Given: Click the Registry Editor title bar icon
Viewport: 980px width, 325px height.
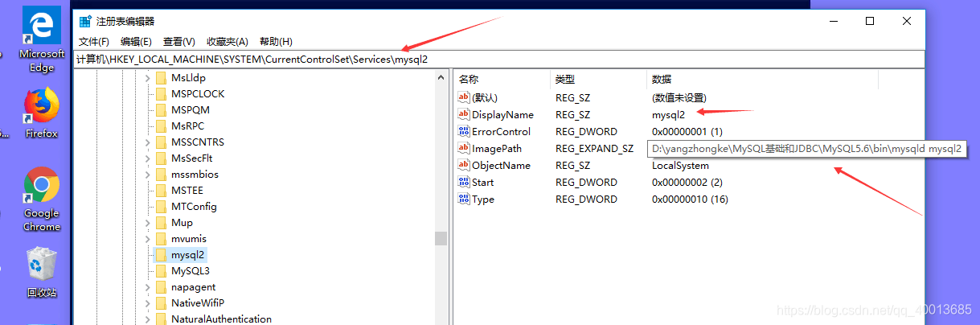Looking at the screenshot, I should click(85, 22).
